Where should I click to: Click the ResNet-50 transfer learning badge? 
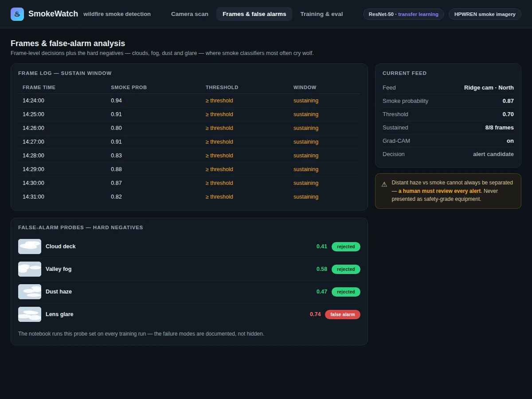tap(403, 14)
